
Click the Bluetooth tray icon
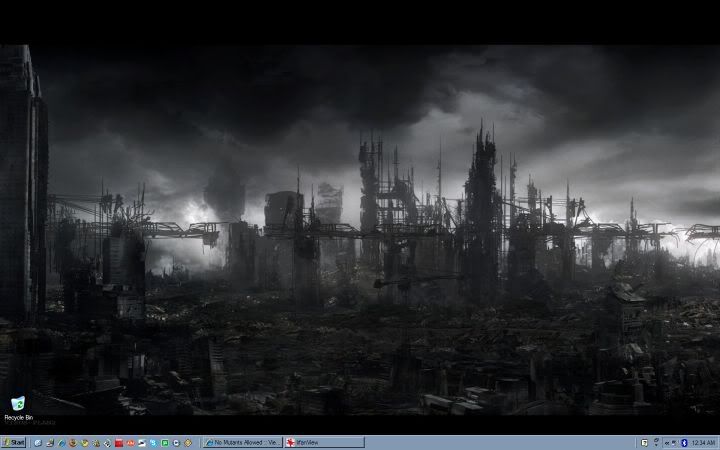(684, 443)
